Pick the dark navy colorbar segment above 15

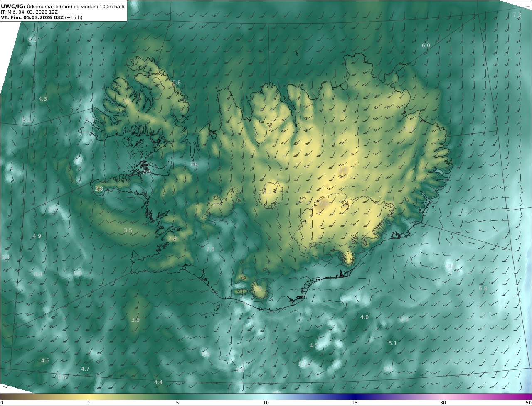(355, 396)
